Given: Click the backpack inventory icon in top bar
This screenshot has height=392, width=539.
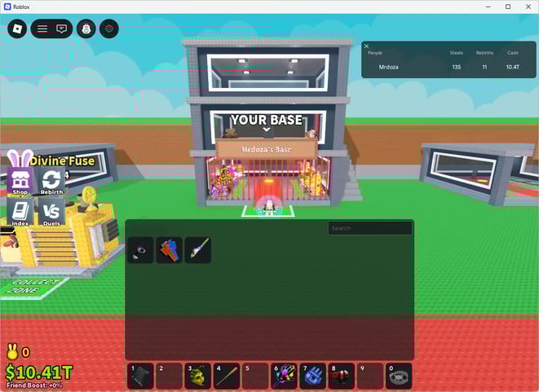Looking at the screenshot, I should 86,29.
